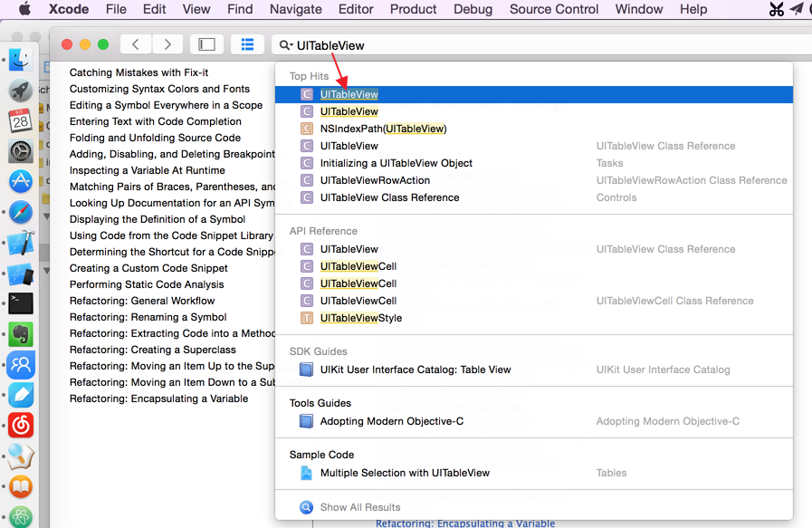Click the UIKit Catalog book icon
812x528 pixels.
[x=307, y=370]
